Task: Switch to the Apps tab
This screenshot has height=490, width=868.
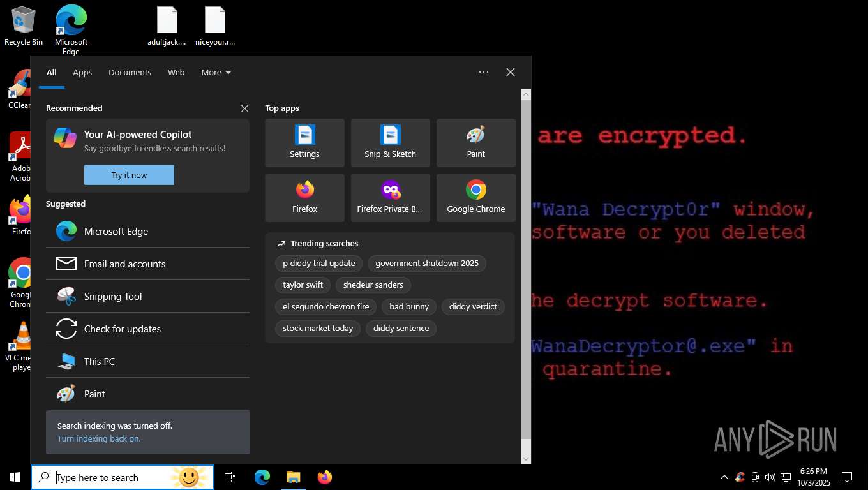Action: coord(82,72)
